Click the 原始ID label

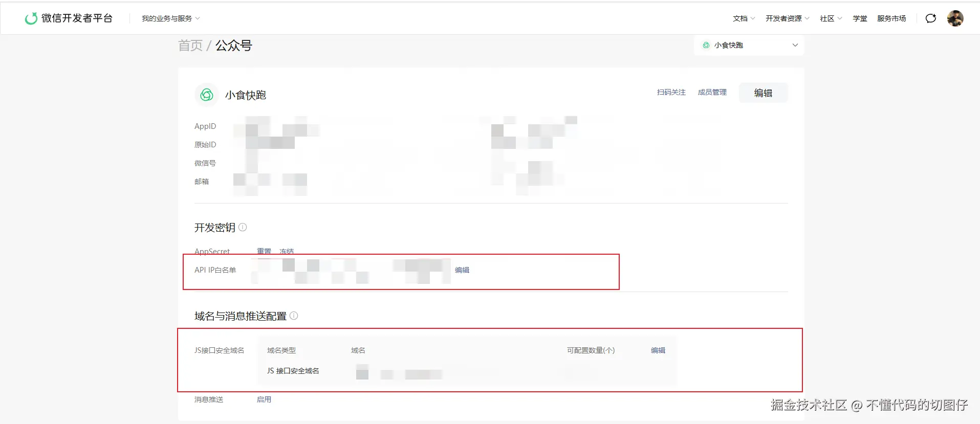point(205,145)
